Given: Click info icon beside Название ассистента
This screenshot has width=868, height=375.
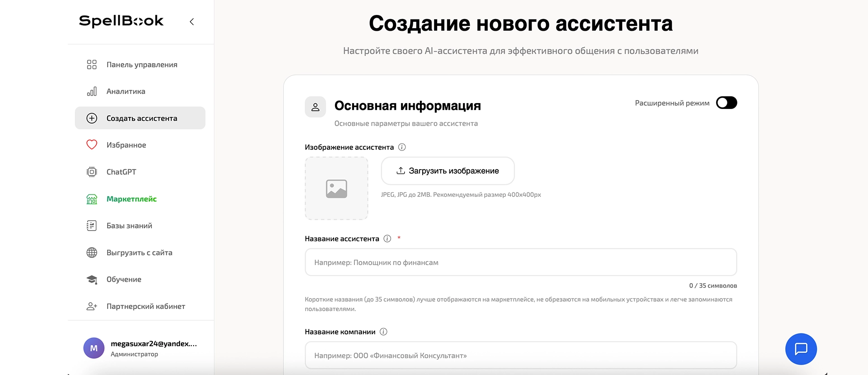Looking at the screenshot, I should click(x=387, y=238).
